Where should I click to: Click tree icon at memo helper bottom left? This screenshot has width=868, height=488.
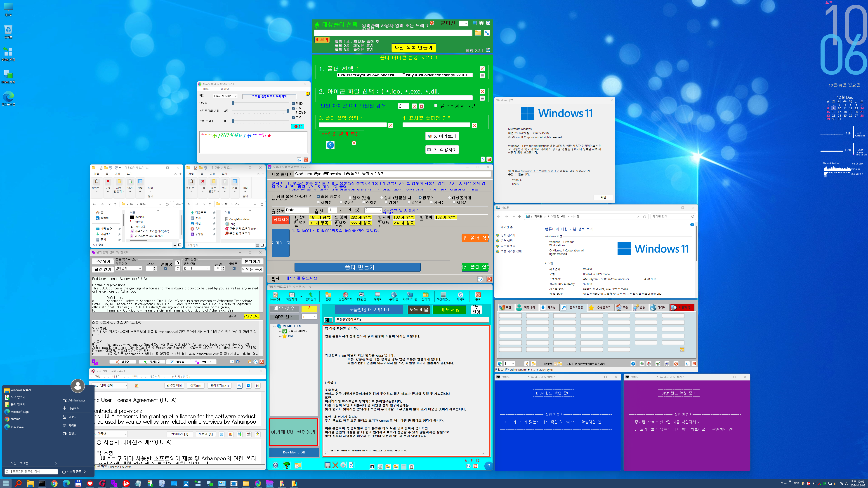point(286,465)
